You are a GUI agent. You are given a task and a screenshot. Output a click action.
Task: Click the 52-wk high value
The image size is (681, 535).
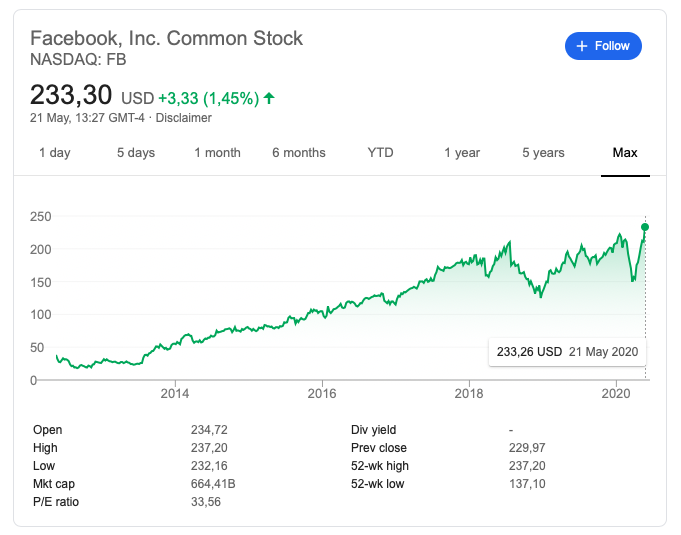[x=527, y=466]
